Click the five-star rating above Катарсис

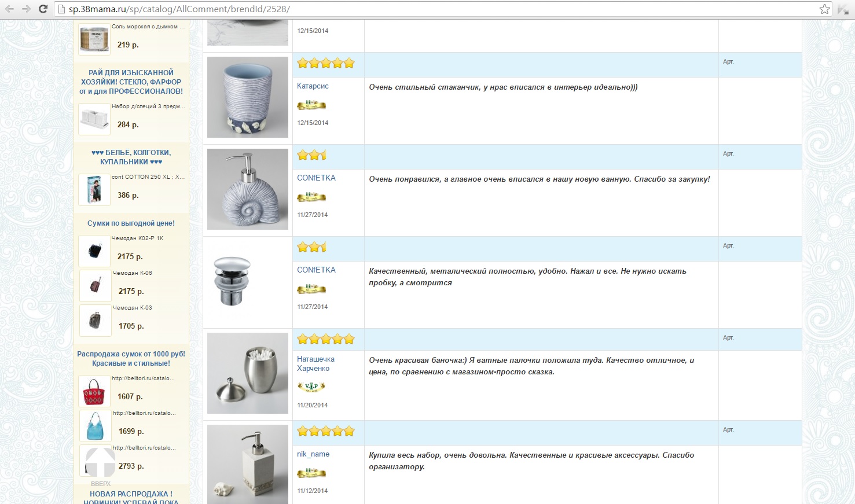point(326,63)
